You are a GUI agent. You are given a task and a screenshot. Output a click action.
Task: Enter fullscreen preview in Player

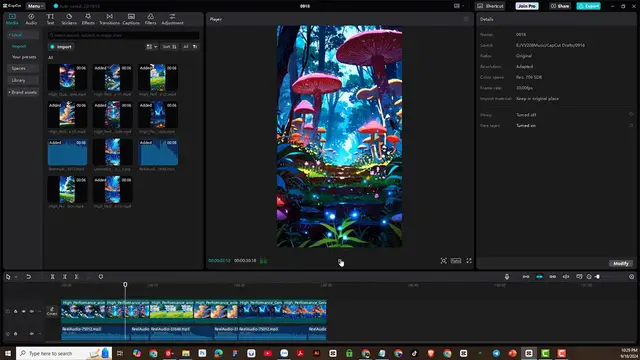point(469,261)
